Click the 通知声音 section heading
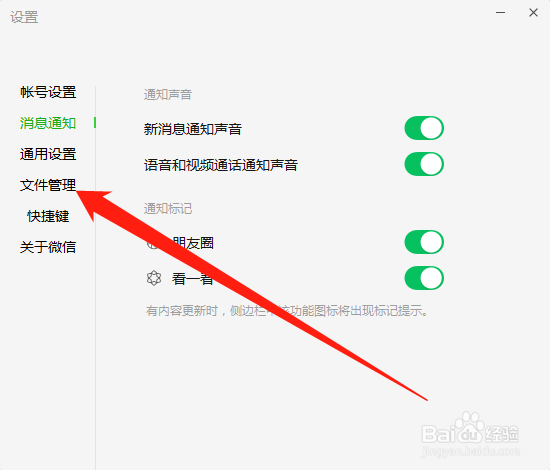Viewport: 550px width, 470px height. 168,94
